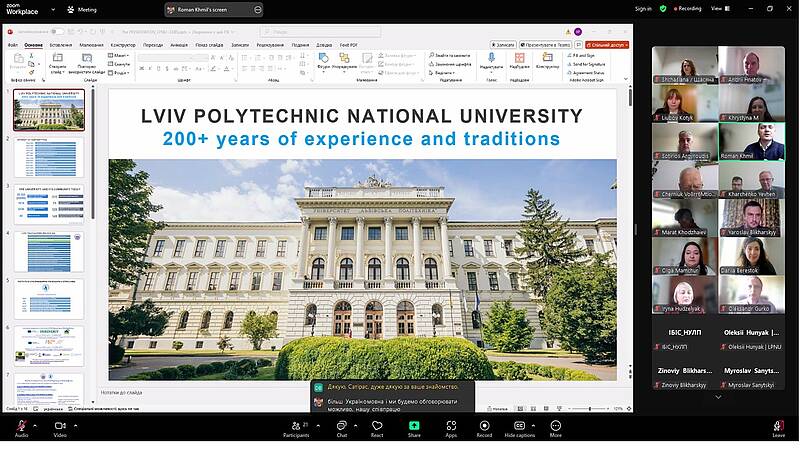Click the fit slide to window icon
Viewport: 800px width, 450px height.
click(x=629, y=409)
